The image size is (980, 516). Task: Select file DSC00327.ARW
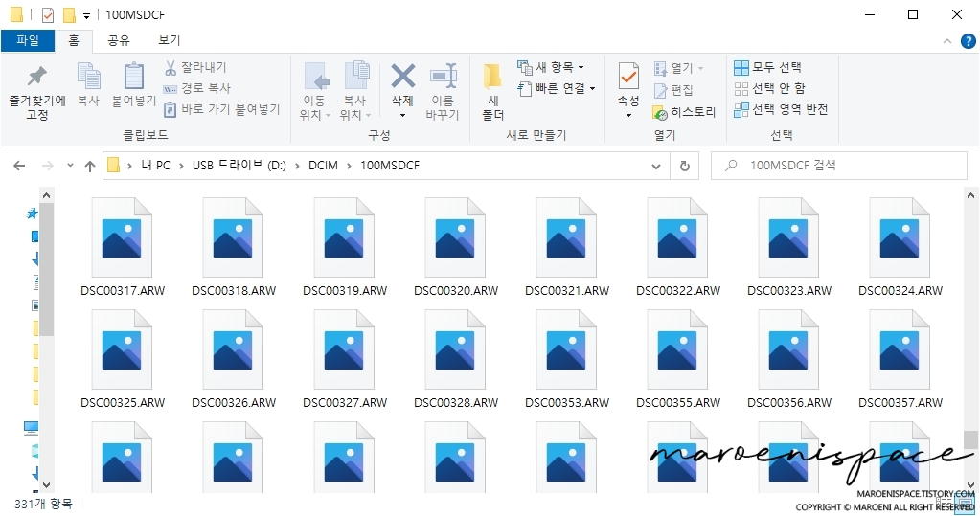(x=345, y=359)
